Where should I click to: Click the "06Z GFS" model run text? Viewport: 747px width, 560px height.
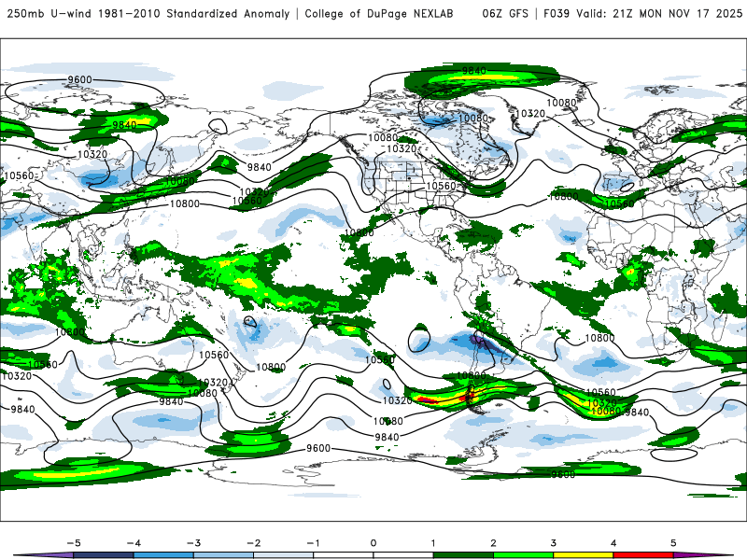pos(505,13)
